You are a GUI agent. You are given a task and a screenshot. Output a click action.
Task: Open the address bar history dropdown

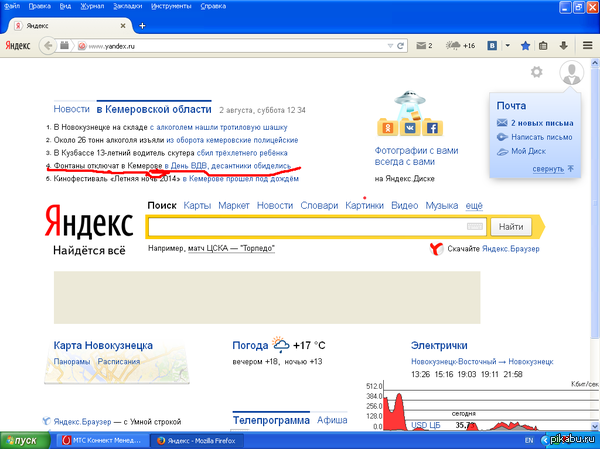click(390, 46)
